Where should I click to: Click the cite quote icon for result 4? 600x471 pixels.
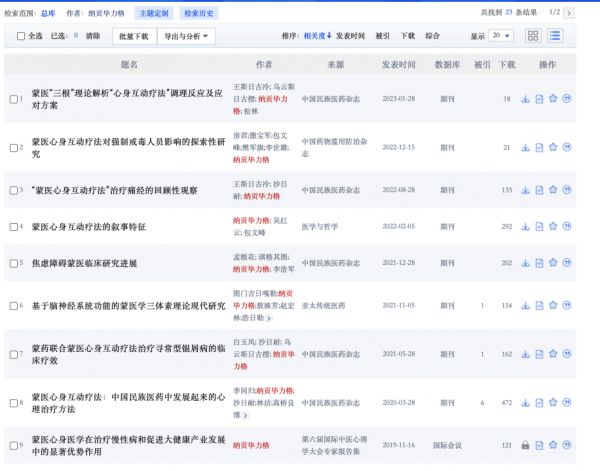pyautogui.click(x=567, y=226)
